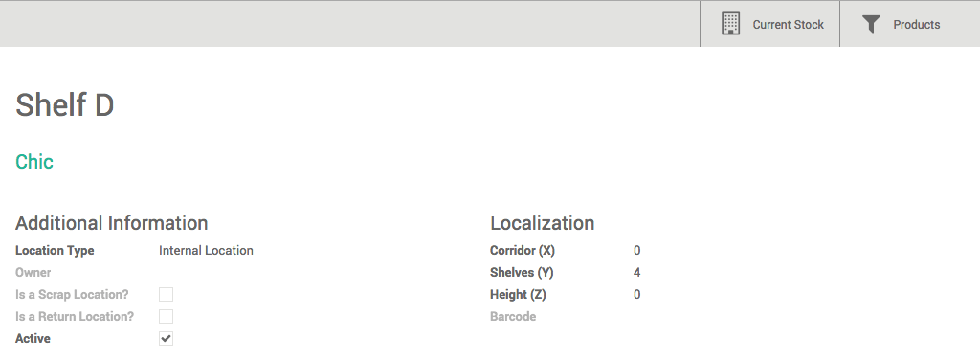Click the Location Type label
Image resolution: width=980 pixels, height=364 pixels.
coord(55,251)
